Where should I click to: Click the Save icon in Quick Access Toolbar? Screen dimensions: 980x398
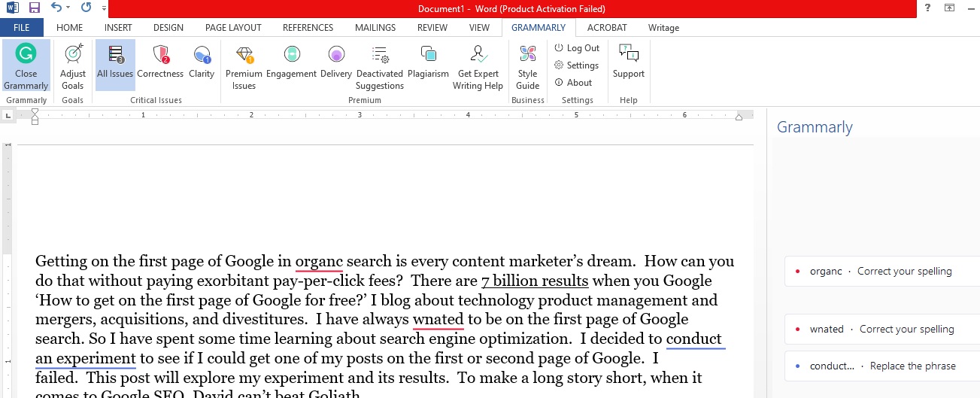click(34, 8)
